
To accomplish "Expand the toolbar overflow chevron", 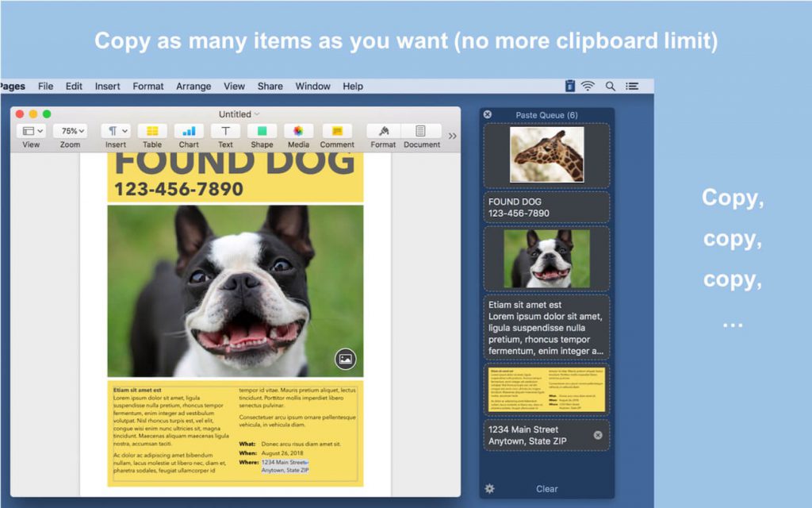I will coord(452,134).
